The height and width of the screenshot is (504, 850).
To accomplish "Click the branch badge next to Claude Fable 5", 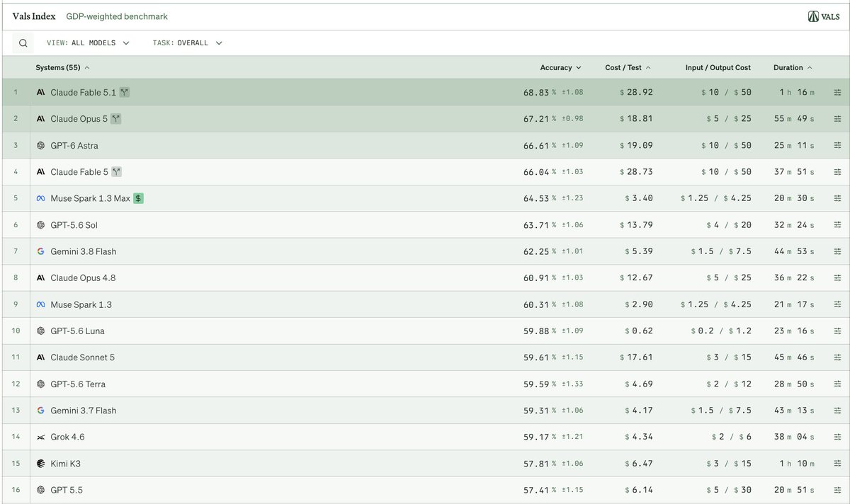I will tap(117, 172).
